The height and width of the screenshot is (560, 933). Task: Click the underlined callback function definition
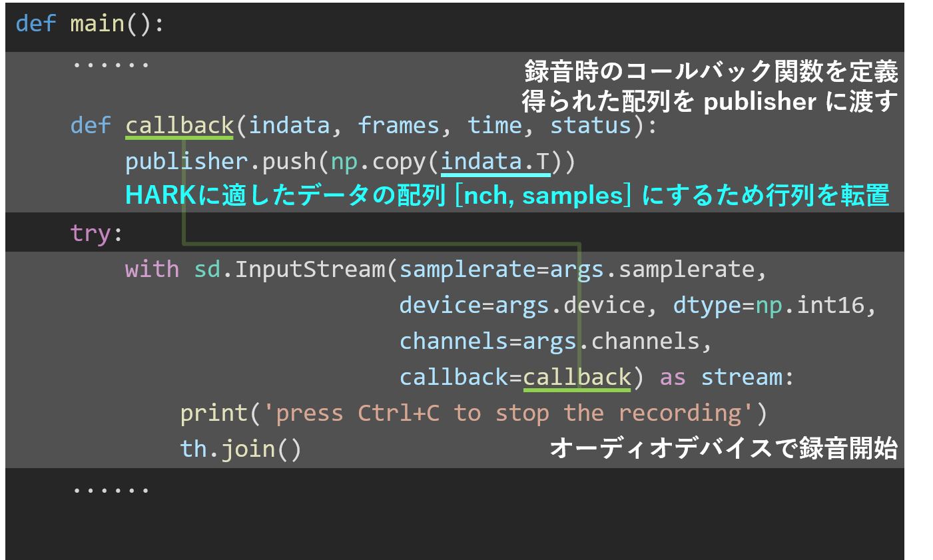point(179,125)
